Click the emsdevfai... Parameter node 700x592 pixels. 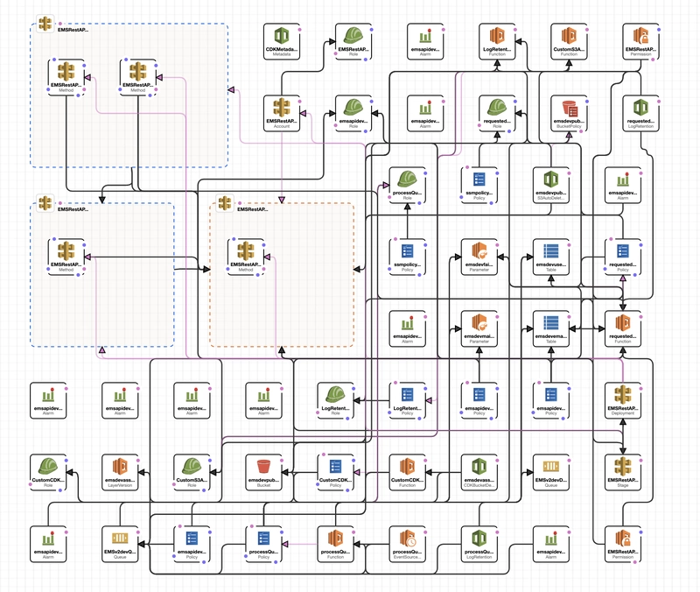(479, 257)
